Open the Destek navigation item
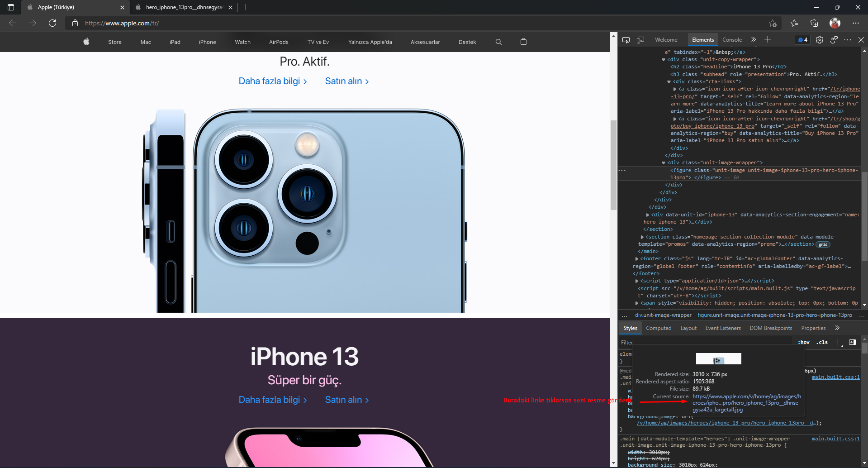Viewport: 868px width, 468px height. pos(467,42)
